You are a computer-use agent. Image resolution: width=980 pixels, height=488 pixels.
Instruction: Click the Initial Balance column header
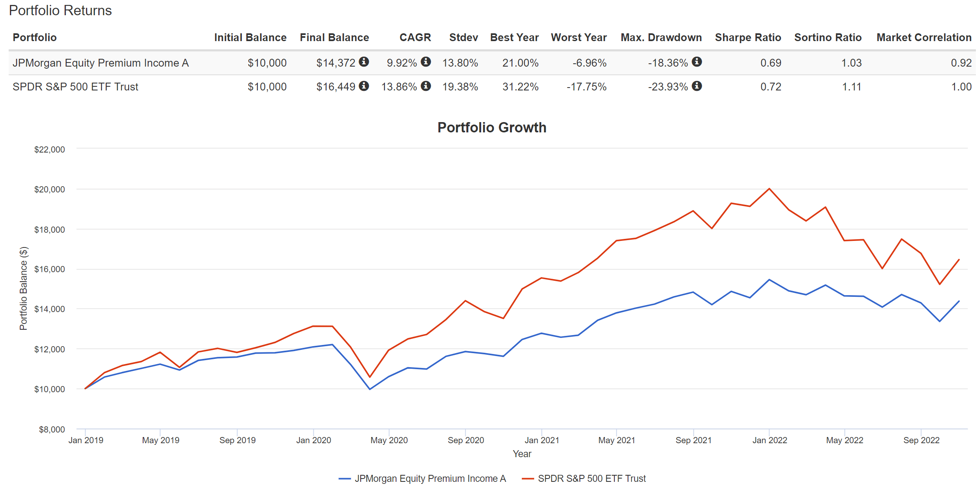point(250,37)
